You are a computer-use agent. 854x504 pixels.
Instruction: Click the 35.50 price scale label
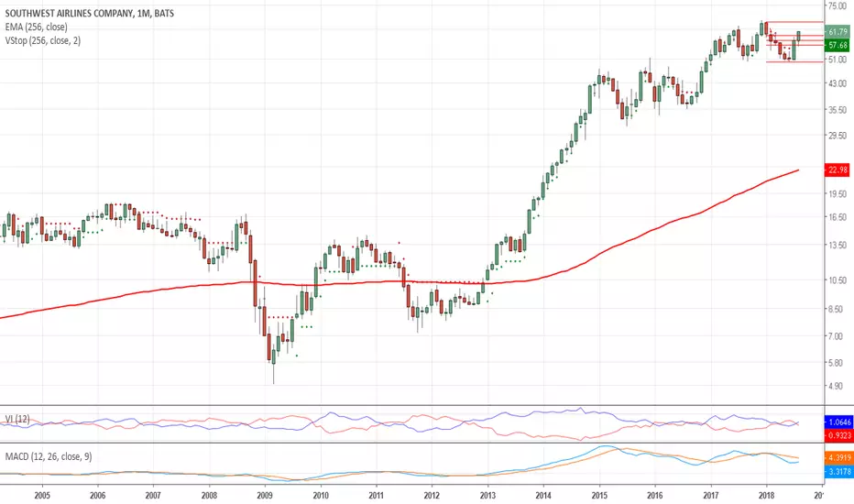click(x=838, y=110)
